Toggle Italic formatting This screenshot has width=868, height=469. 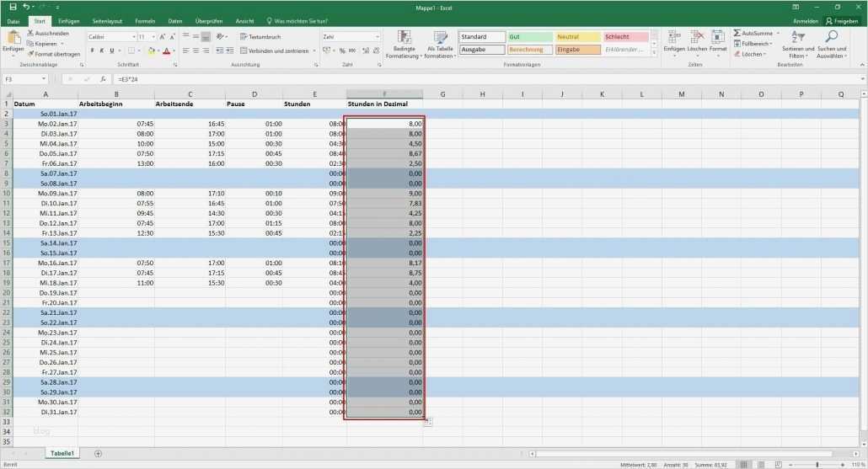(x=102, y=51)
